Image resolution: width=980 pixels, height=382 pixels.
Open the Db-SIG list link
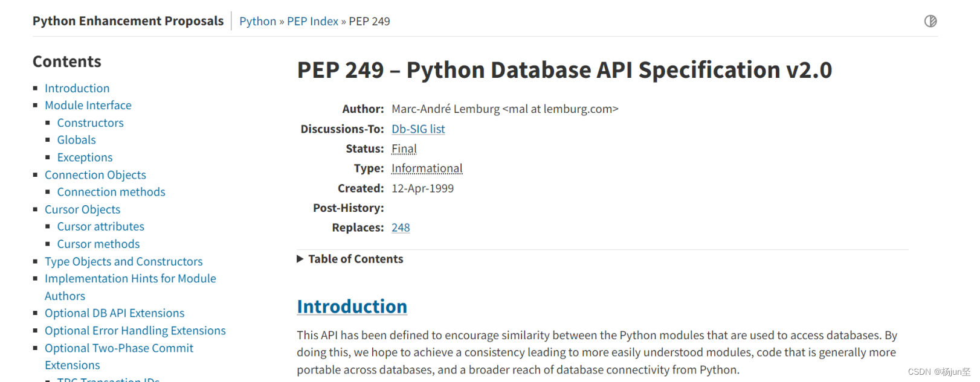coord(418,129)
